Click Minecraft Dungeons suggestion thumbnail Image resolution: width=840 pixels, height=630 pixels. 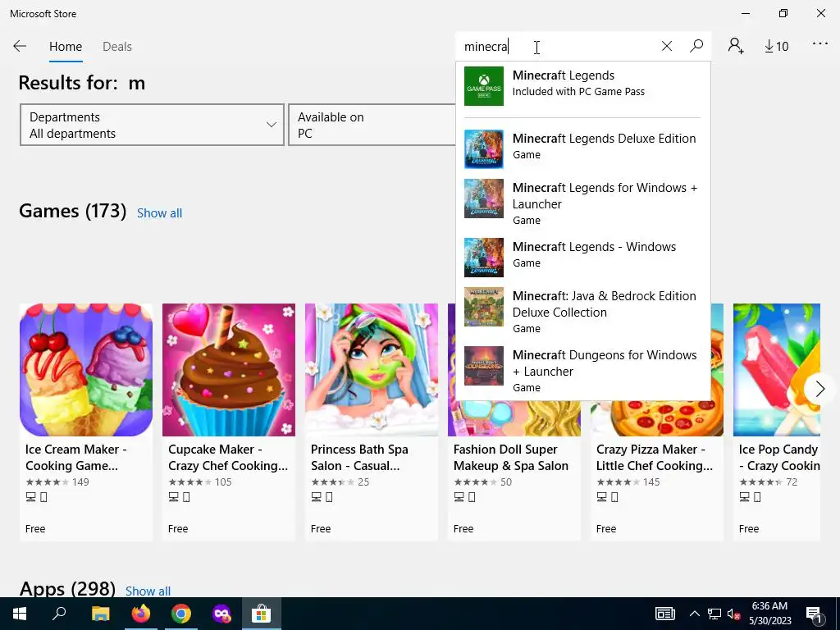484,365
